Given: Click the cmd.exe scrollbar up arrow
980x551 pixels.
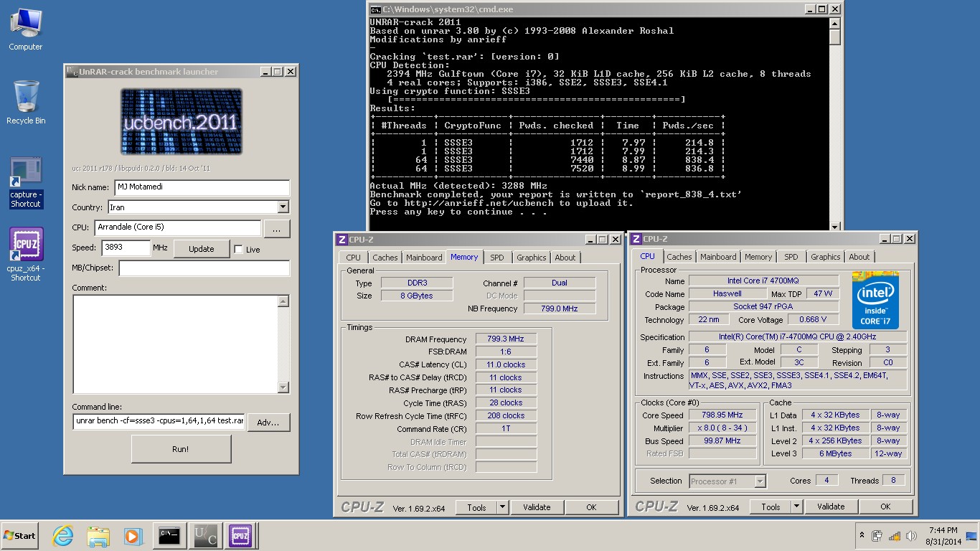Looking at the screenshot, I should (834, 23).
